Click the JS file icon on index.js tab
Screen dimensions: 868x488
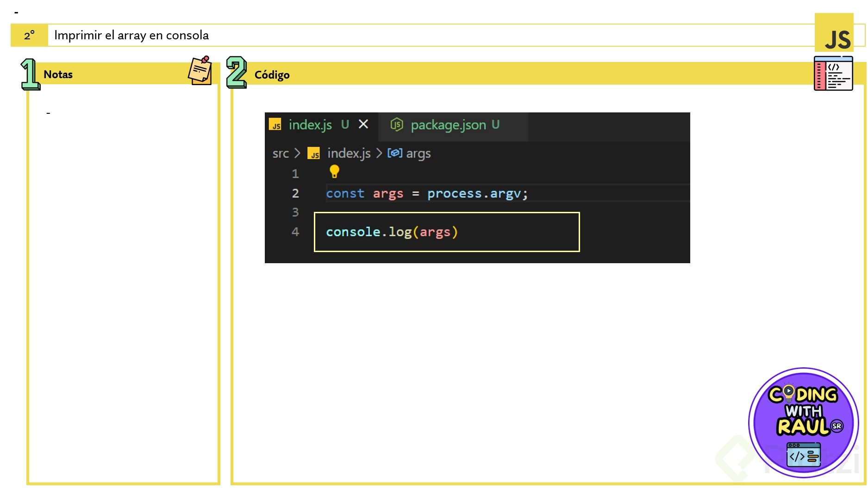[275, 125]
